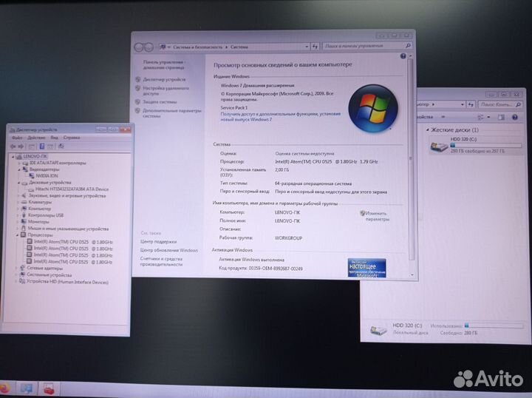
Task: Click the System window vertical scrollbar
Action: [x=410, y=158]
